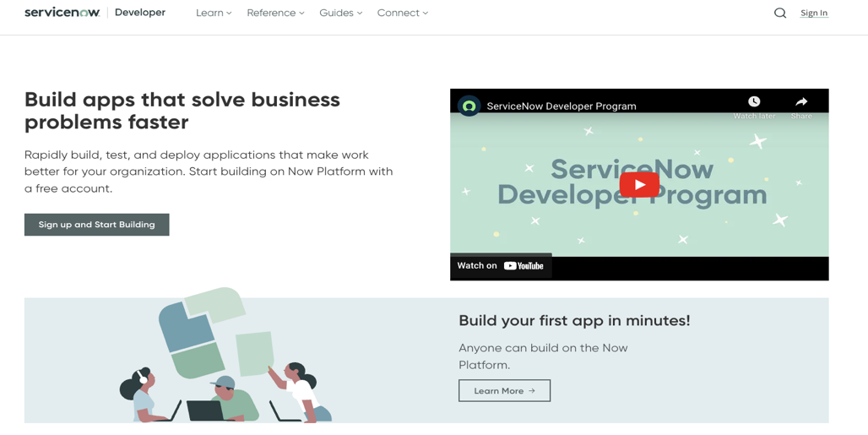Click Sign up and Start Building button
Image resolution: width=868 pixels, height=435 pixels.
pyautogui.click(x=97, y=225)
